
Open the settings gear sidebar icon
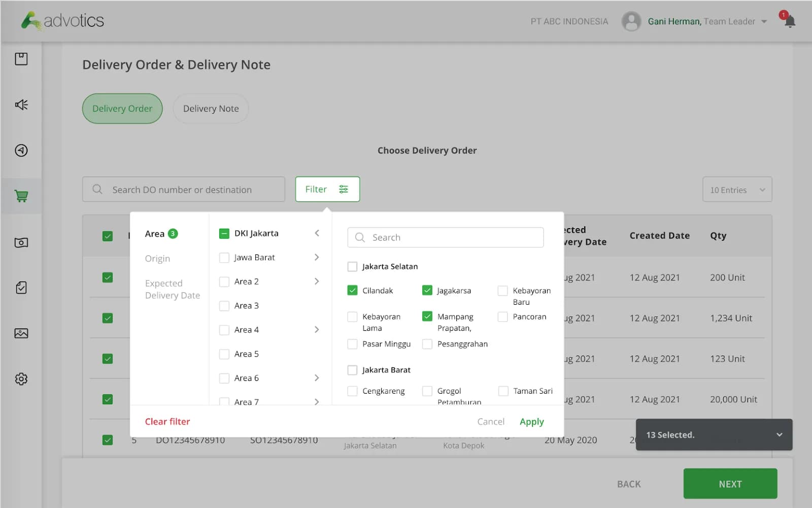point(21,379)
